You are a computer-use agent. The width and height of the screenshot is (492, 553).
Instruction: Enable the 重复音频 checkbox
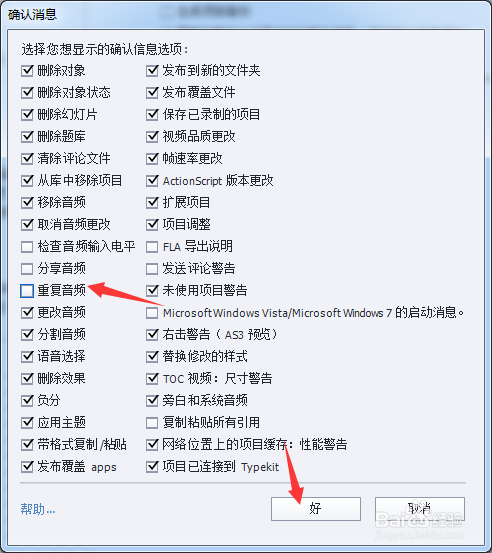(x=27, y=291)
